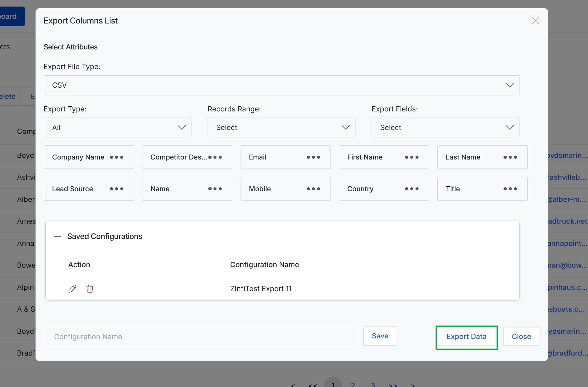This screenshot has height=387, width=588.
Task: Click the Action column header
Action: [x=79, y=265]
